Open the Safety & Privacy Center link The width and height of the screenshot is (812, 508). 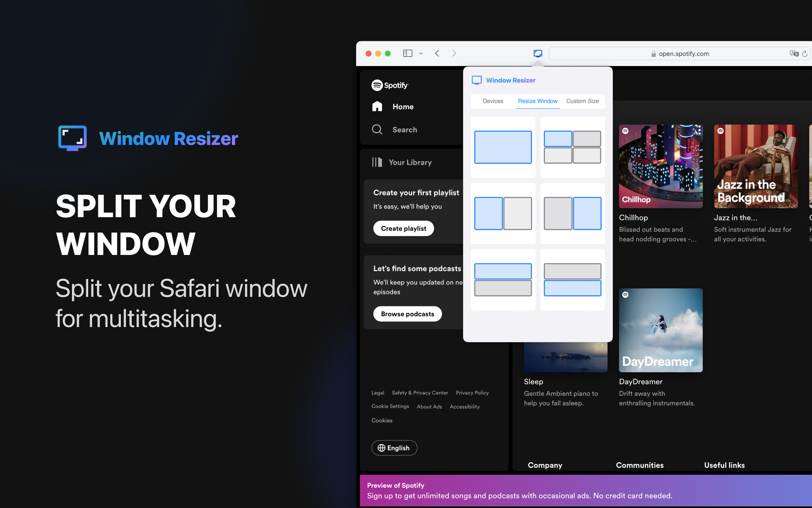(x=420, y=393)
